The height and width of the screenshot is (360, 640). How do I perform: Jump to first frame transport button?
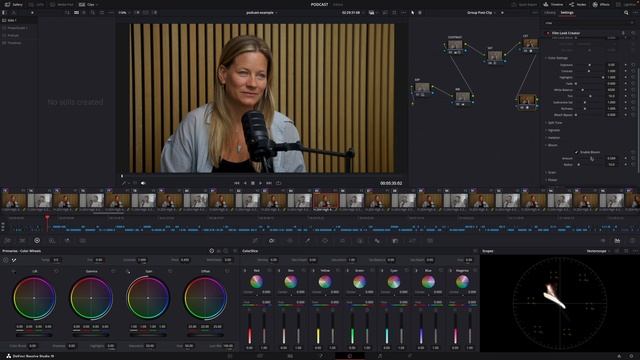tap(237, 183)
